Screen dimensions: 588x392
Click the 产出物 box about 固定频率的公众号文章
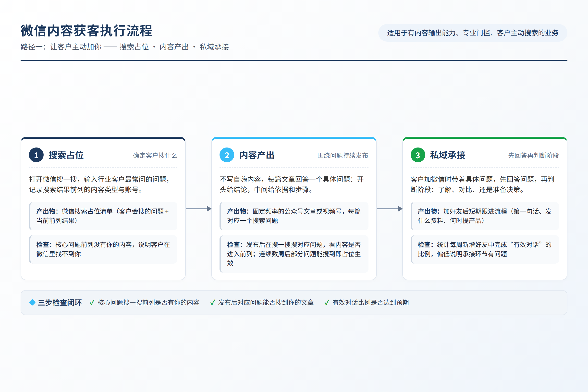(294, 216)
